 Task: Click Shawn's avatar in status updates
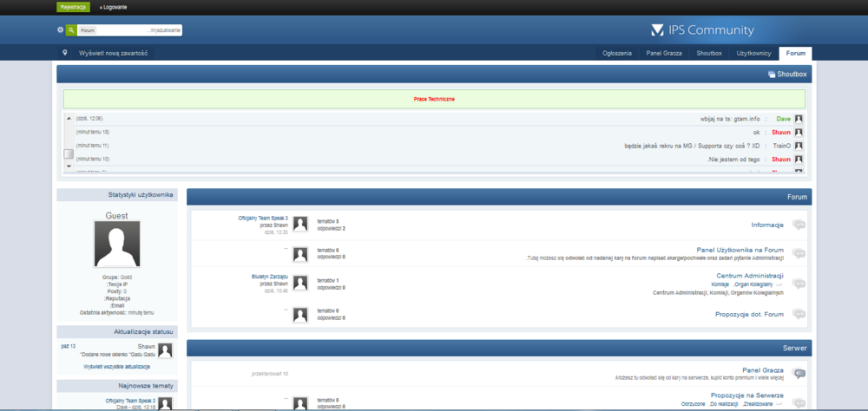point(165,349)
